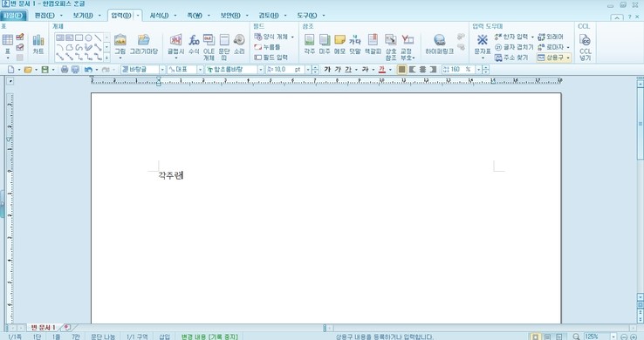Insert CCL license with CCL 넣기
Screen dimensions: 644x340
(586, 47)
